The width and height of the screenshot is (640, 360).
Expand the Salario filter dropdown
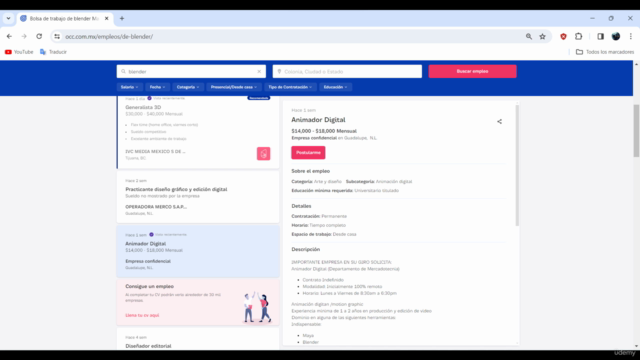click(129, 87)
